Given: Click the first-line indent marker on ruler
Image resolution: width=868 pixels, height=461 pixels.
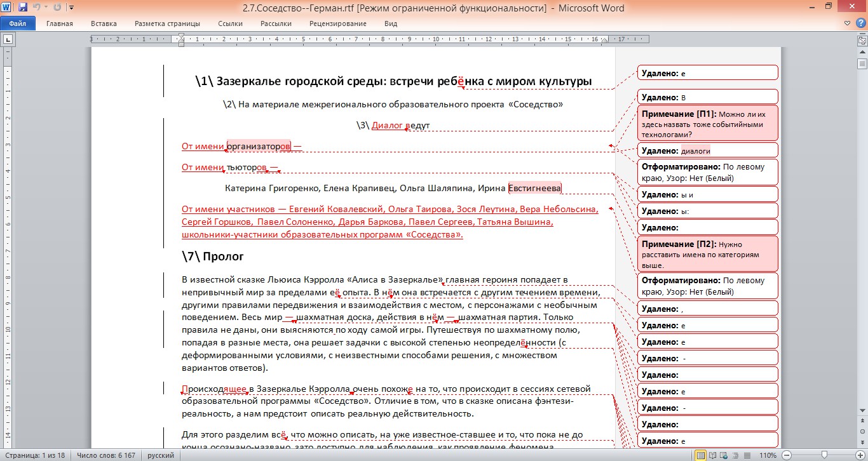Looking at the screenshot, I should point(181,37).
